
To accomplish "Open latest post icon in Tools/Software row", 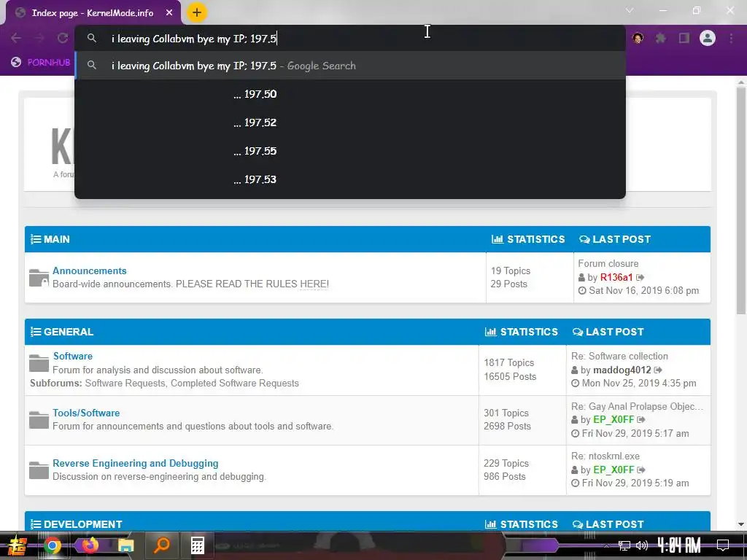I will (641, 419).
